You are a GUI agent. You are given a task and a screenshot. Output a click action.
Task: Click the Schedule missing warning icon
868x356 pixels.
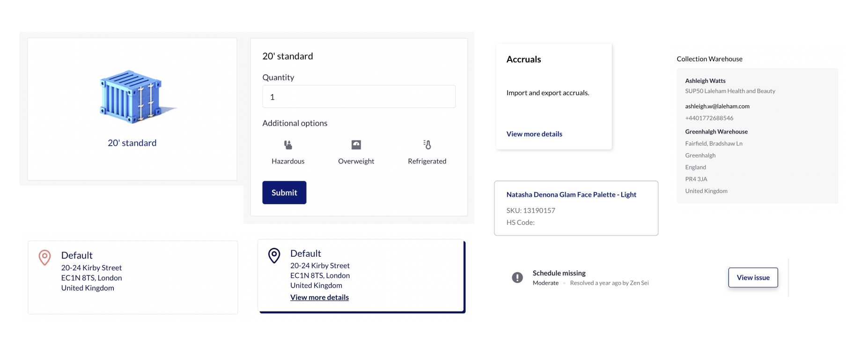(x=517, y=278)
